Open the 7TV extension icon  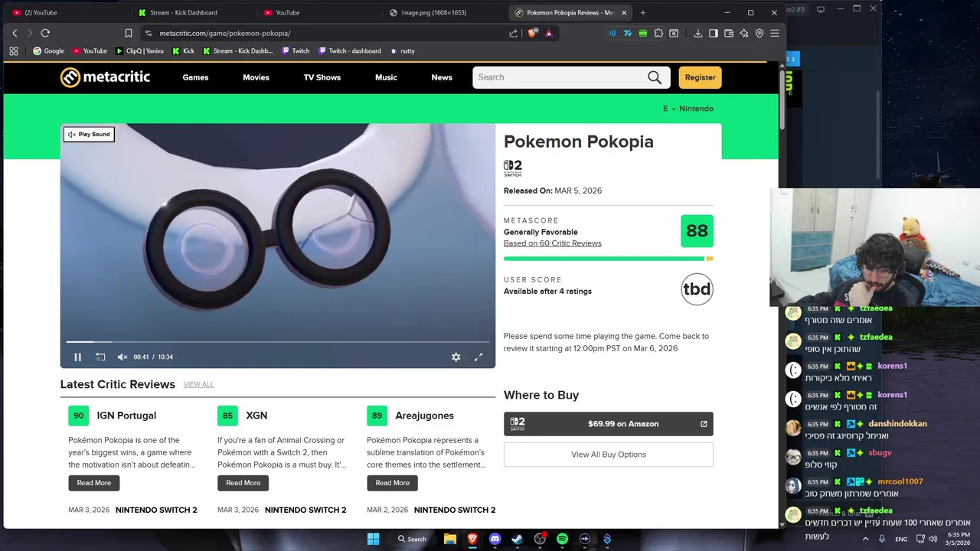pyautogui.click(x=627, y=33)
